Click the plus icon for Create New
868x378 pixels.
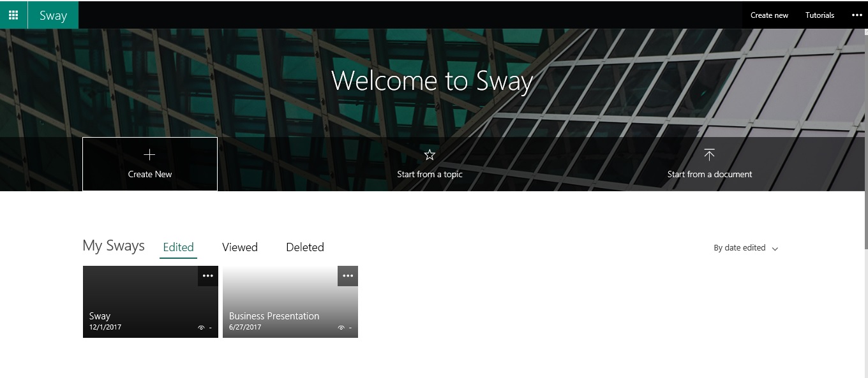pyautogui.click(x=149, y=155)
